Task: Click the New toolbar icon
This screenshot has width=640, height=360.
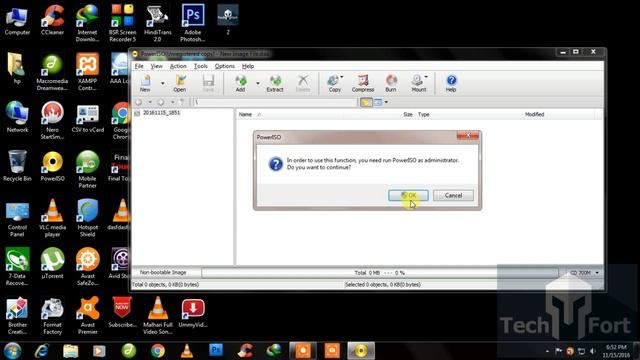Action: pyautogui.click(x=145, y=83)
